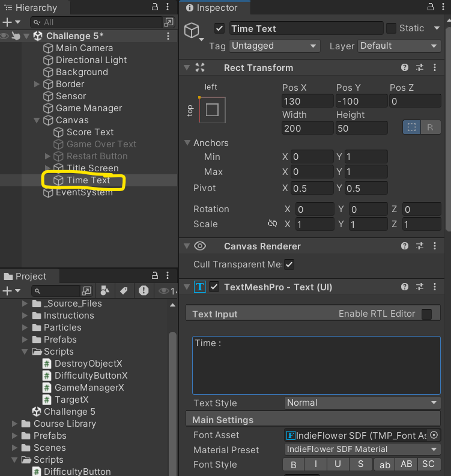Enable the Static checkbox
This screenshot has width=451, height=476.
point(391,28)
